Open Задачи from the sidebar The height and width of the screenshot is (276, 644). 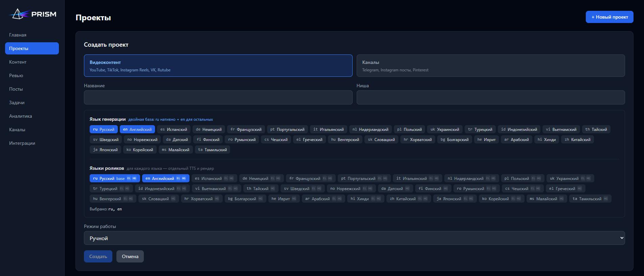click(x=32, y=102)
